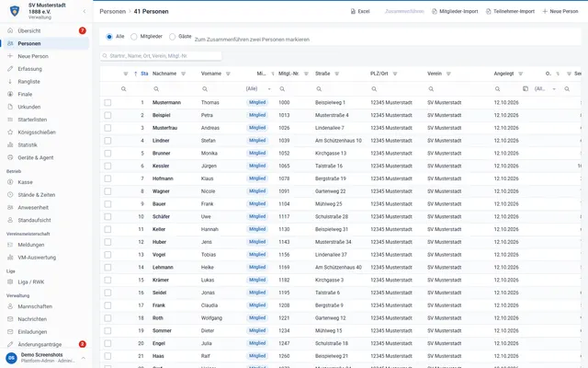The image size is (588, 368).
Task: Click the Liga / RWK icon
Action: coord(10,282)
